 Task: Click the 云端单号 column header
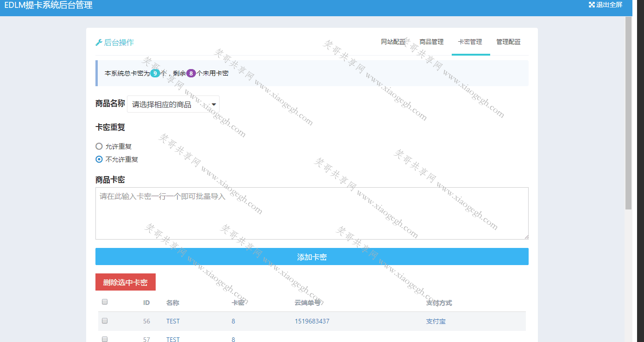pos(308,303)
